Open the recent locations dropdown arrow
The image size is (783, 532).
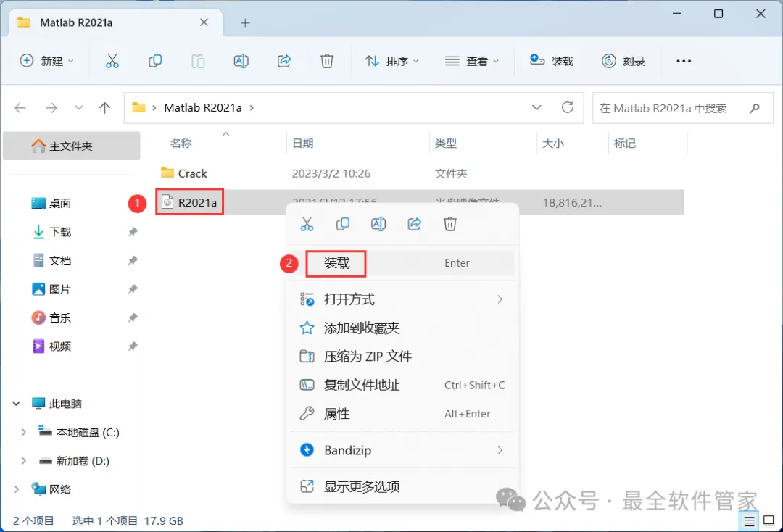click(78, 108)
